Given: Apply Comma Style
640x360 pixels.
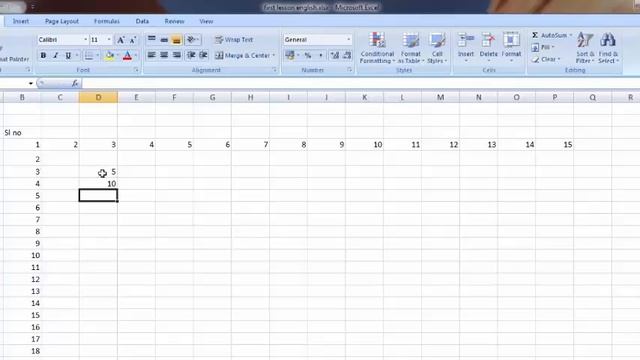Looking at the screenshot, I should pos(320,55).
